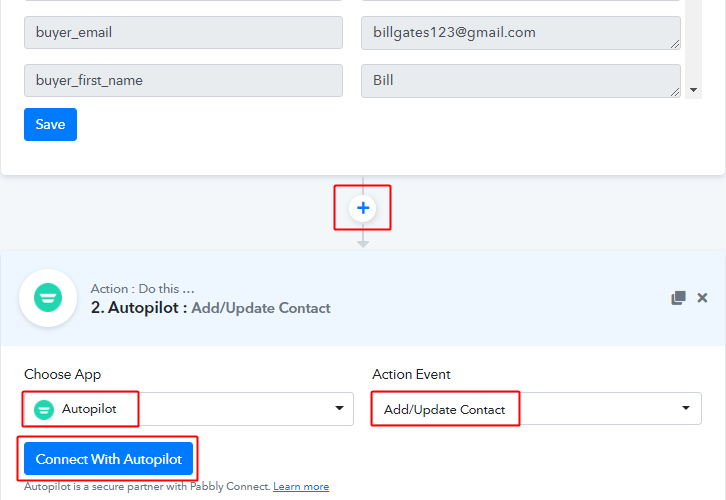Duplicate the Autopilot action step
The image size is (726, 500).
(x=678, y=298)
